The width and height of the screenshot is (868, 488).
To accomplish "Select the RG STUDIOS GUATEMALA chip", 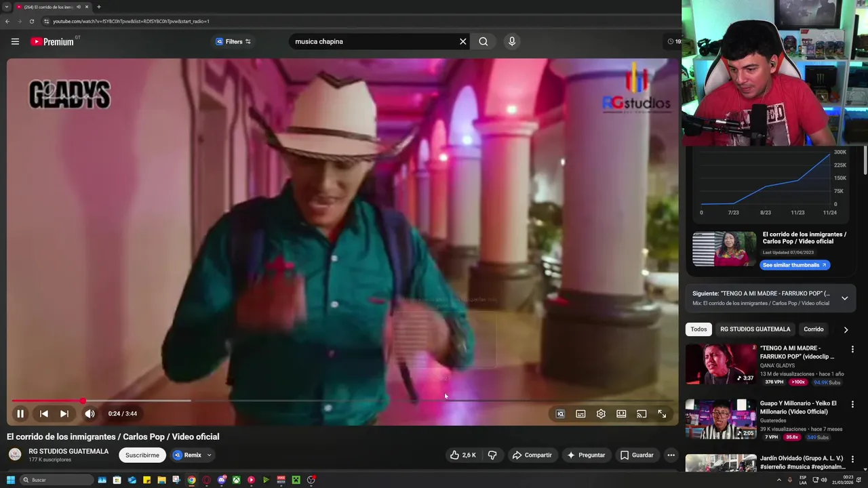I will [x=755, y=329].
